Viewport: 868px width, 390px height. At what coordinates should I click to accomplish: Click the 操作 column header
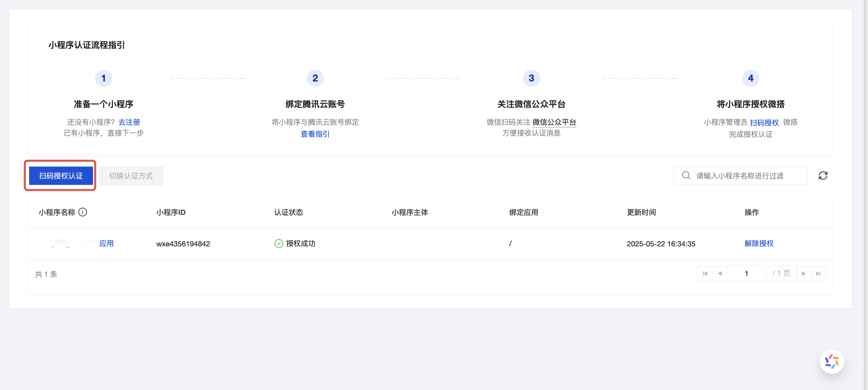[x=752, y=212]
